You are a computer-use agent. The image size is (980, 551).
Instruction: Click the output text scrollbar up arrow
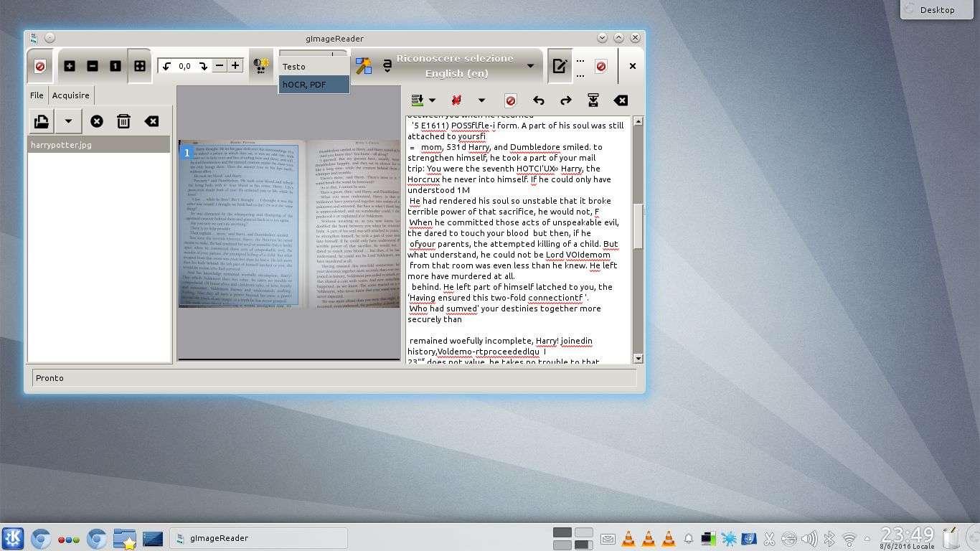click(x=639, y=121)
